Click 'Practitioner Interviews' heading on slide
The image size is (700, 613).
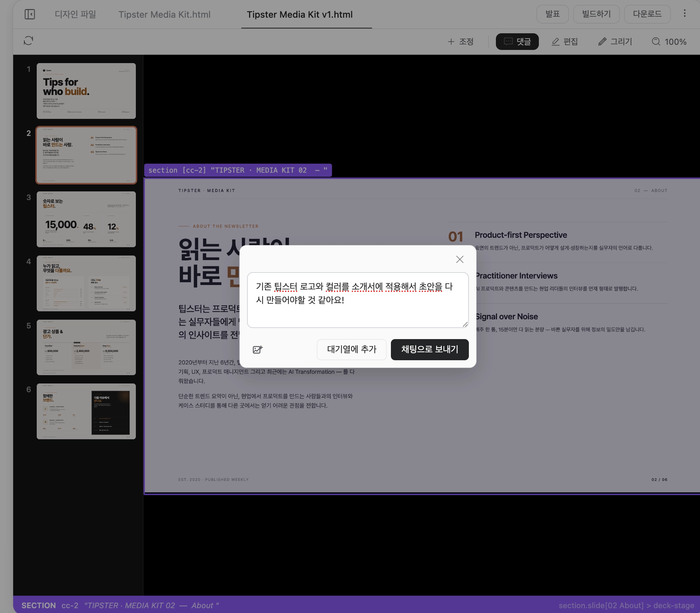click(x=516, y=276)
